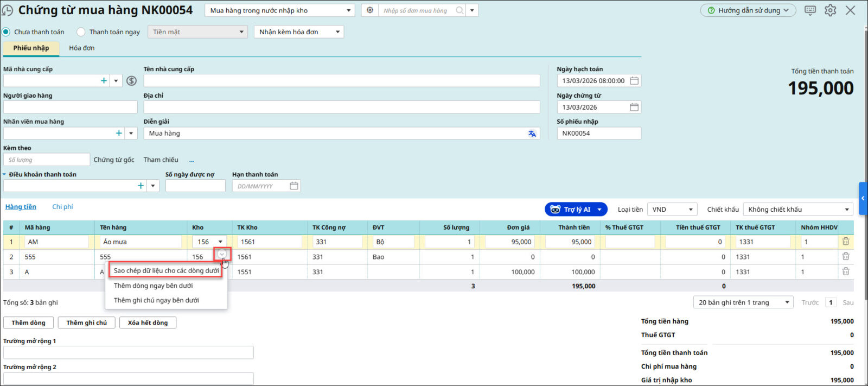868x386 pixels.
Task: Expand the Nhận kèm hóa đơn dropdown
Action: 337,32
